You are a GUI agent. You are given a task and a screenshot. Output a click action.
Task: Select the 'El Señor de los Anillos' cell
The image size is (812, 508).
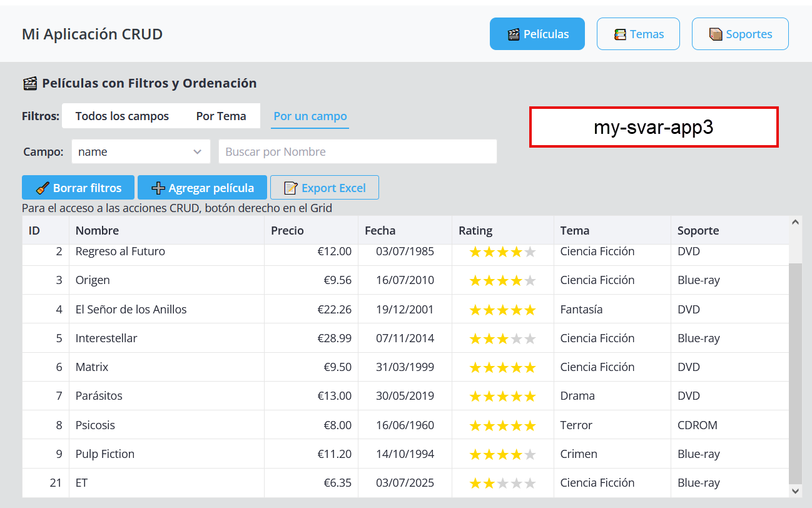166,309
